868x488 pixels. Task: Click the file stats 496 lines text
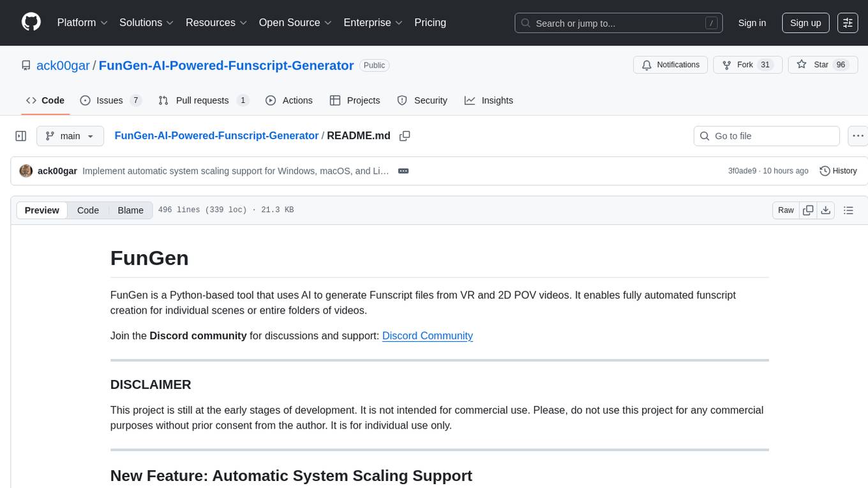[x=226, y=210]
